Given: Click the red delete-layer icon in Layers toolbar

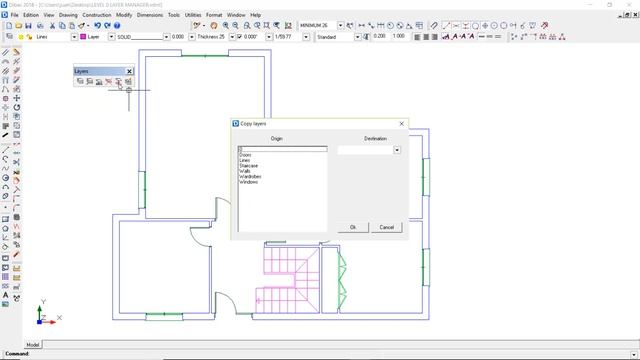Looking at the screenshot, I should [x=109, y=82].
